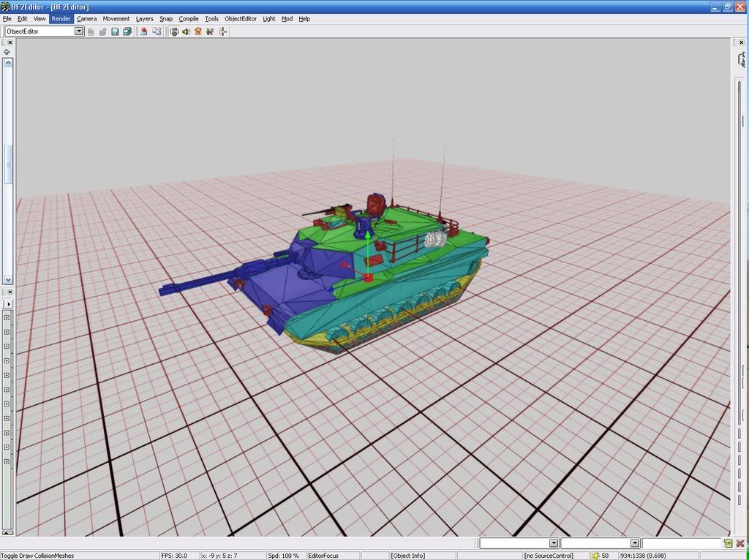Click the camera render toolbar icon
The image size is (749, 560).
(x=174, y=31)
